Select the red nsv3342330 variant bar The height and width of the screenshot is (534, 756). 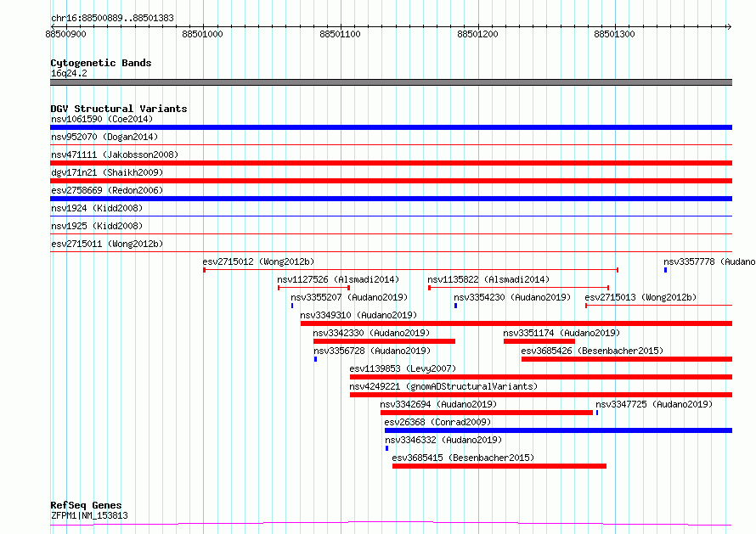(x=384, y=341)
